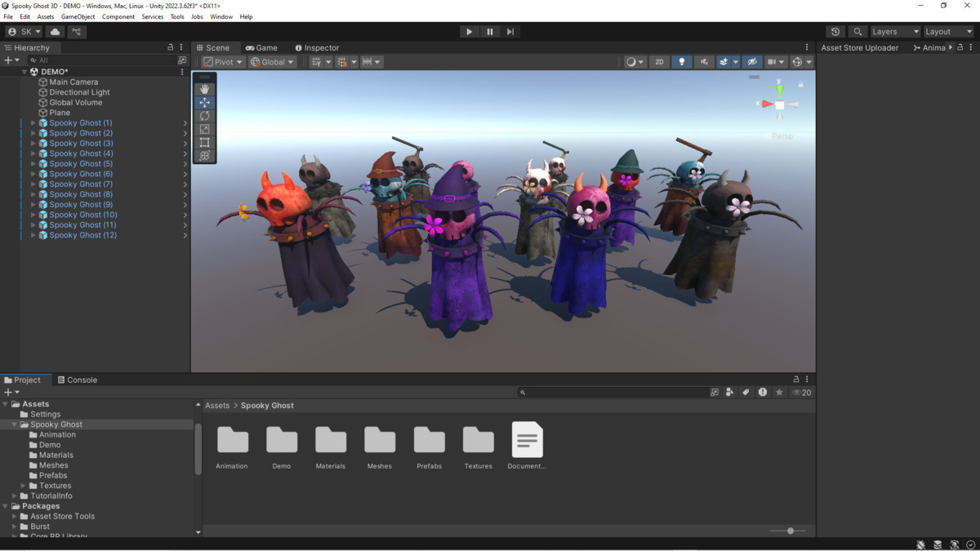Viewport: 980px width, 551px height.
Task: Click the Pause button
Action: point(490,32)
